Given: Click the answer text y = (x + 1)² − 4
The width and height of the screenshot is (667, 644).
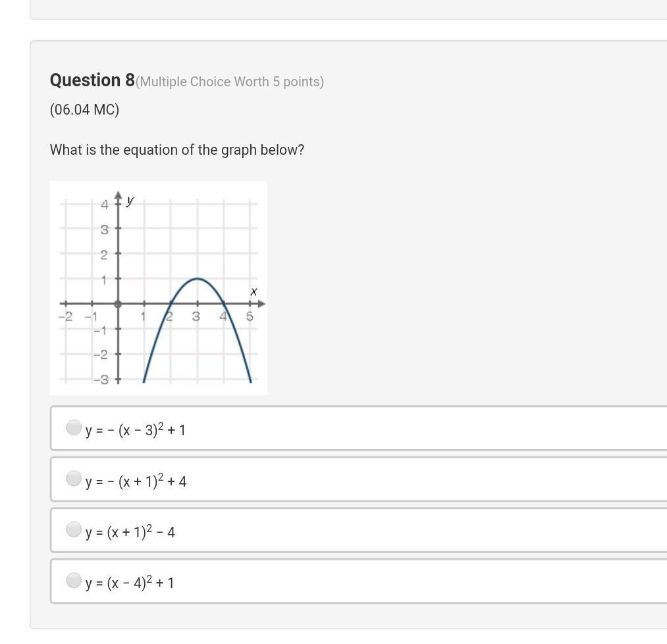Looking at the screenshot, I should click(130, 532).
